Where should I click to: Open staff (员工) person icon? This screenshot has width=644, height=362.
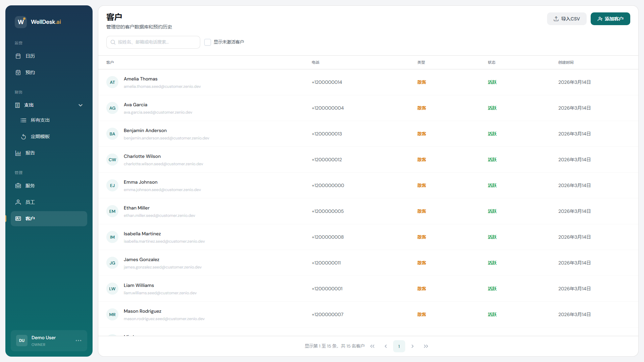pos(18,202)
